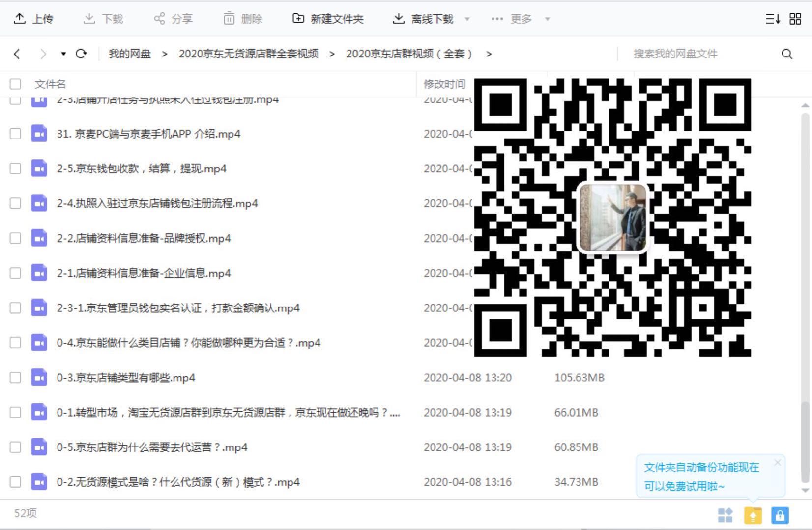Image resolution: width=812 pixels, height=530 pixels.
Task: Select checkbox for 2-2.店铺资料信息准备-品牌授权.mp4
Action: [x=16, y=238]
